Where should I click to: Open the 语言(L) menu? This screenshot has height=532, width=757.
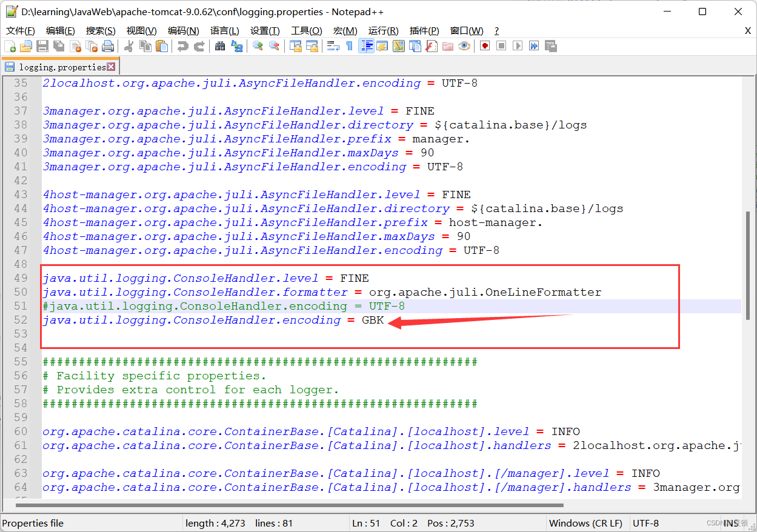[x=224, y=30]
